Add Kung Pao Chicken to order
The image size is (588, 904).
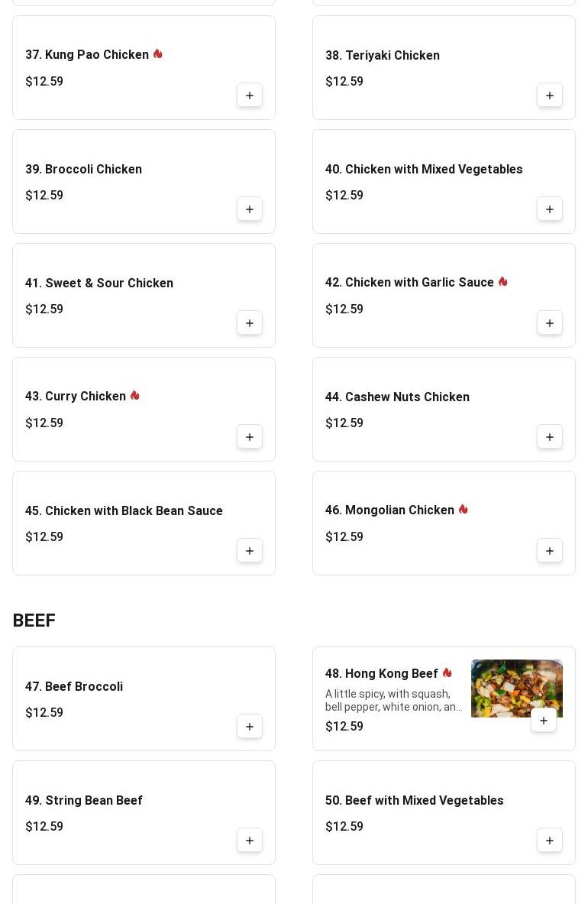coord(250,95)
